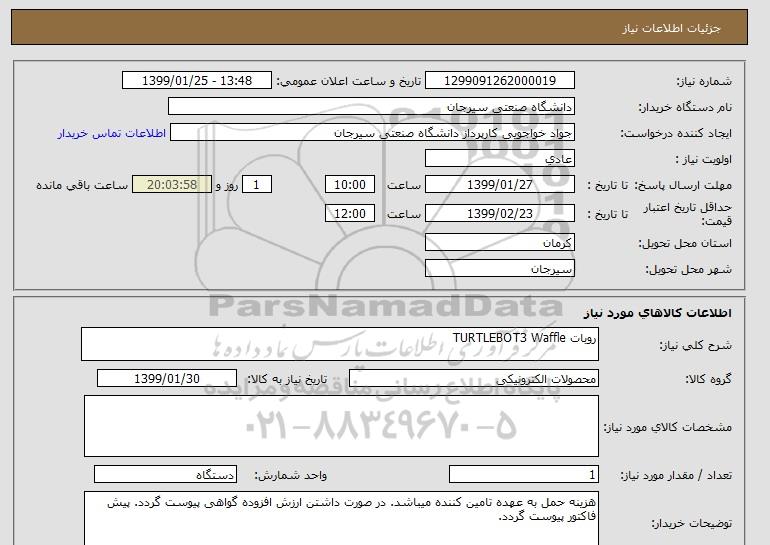Click the label اولویت نیاز

(703, 159)
